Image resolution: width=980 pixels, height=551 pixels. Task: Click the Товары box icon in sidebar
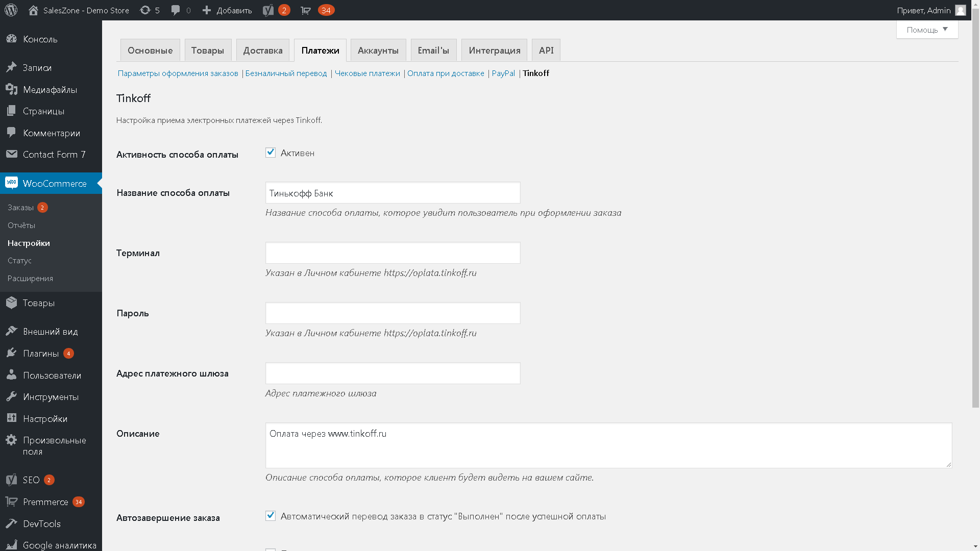[11, 303]
